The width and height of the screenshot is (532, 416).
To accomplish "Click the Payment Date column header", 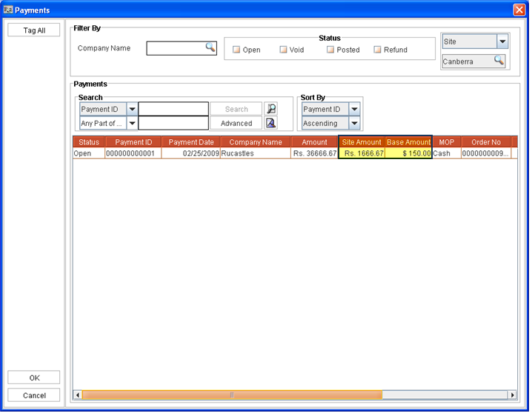I will 191,142.
